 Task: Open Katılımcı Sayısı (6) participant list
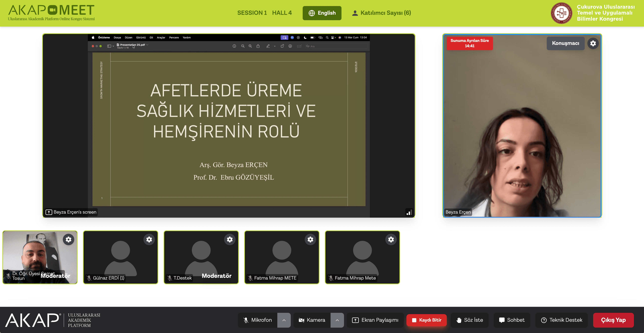(381, 13)
